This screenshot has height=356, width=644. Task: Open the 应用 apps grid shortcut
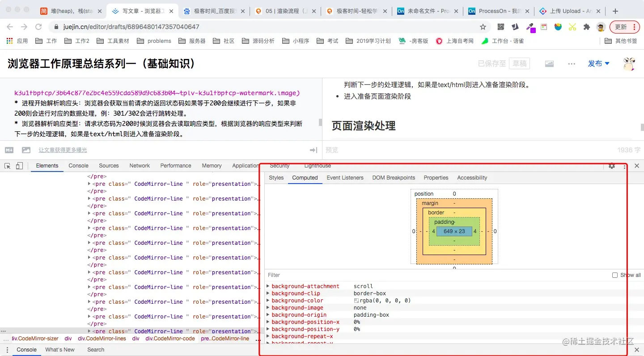point(17,41)
